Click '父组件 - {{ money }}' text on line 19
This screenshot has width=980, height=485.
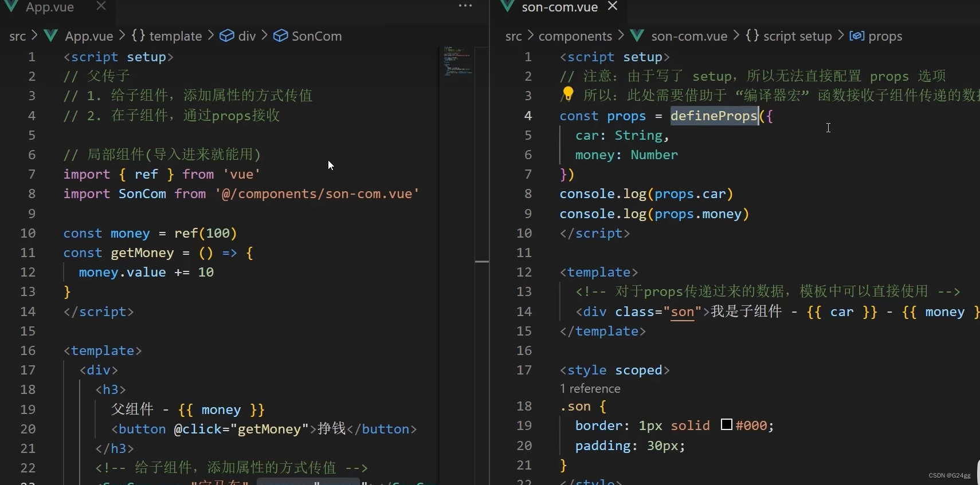click(188, 409)
